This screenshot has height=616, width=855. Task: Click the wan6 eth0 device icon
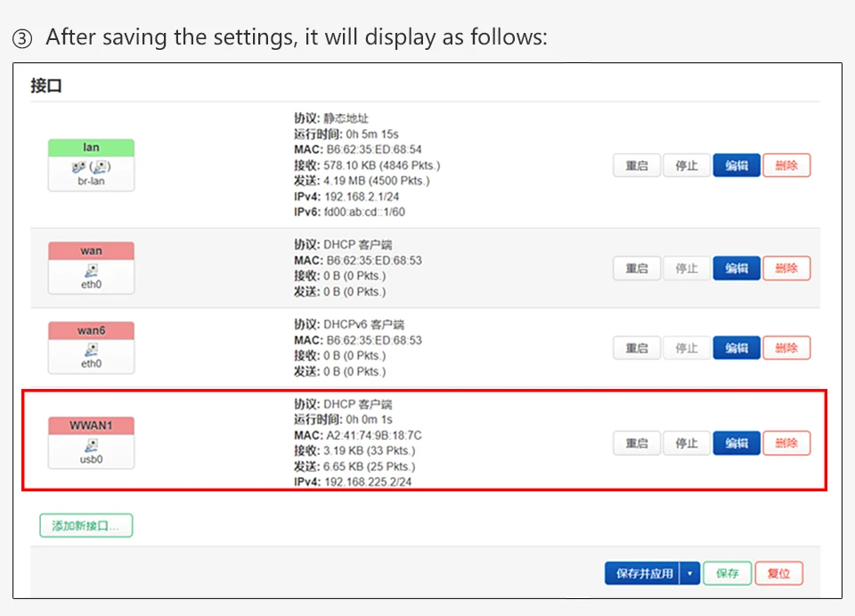(91, 349)
